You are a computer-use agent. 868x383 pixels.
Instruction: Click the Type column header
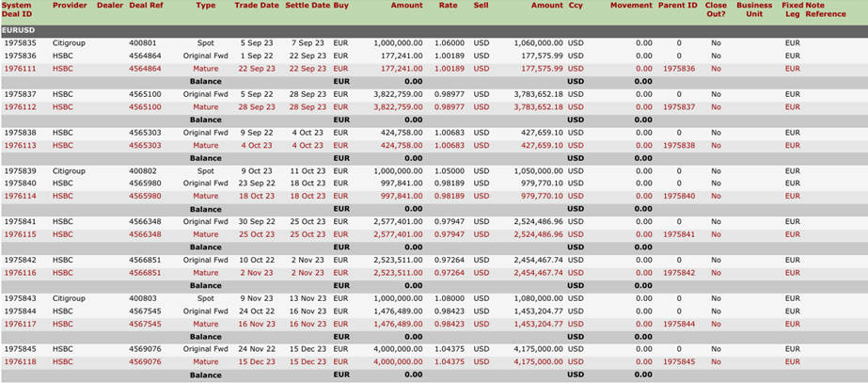(205, 6)
